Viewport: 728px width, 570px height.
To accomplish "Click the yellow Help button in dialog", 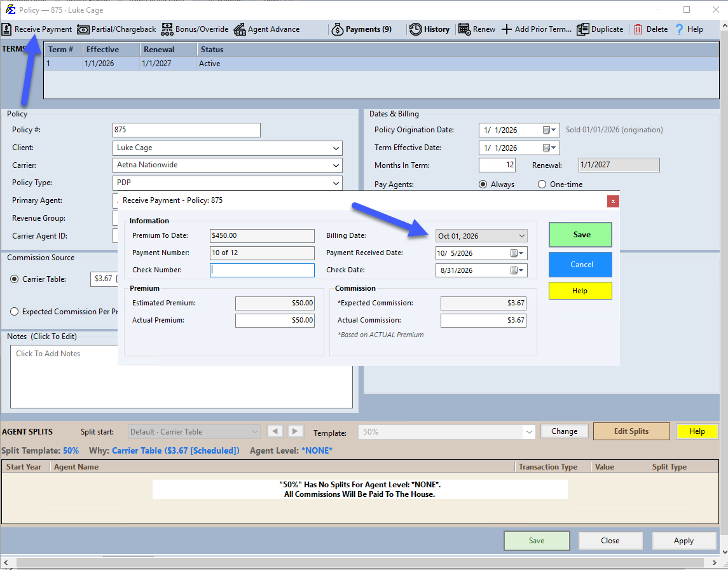I will [x=580, y=291].
